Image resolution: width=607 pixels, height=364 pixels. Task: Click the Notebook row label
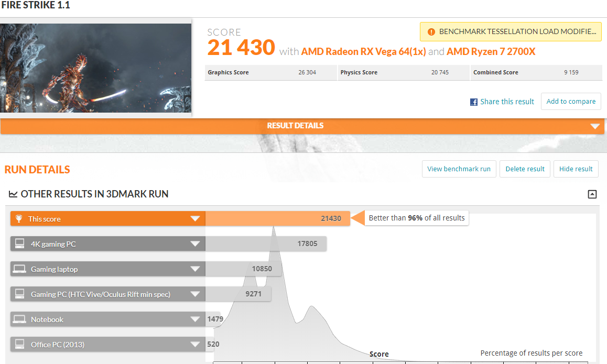tap(47, 319)
